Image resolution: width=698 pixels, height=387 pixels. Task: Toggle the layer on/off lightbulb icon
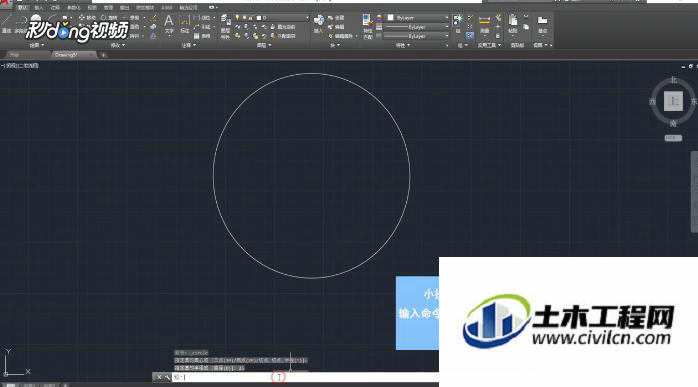click(x=237, y=17)
